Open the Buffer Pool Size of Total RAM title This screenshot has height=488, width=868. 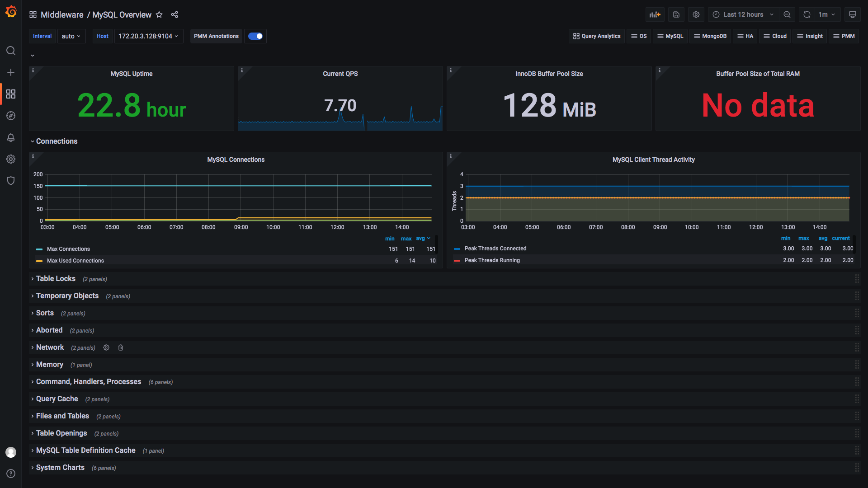758,74
